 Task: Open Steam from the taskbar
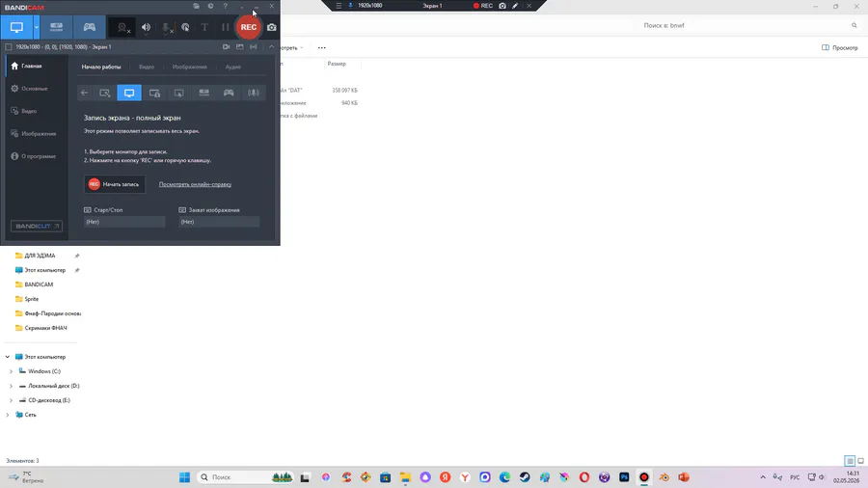(x=525, y=477)
